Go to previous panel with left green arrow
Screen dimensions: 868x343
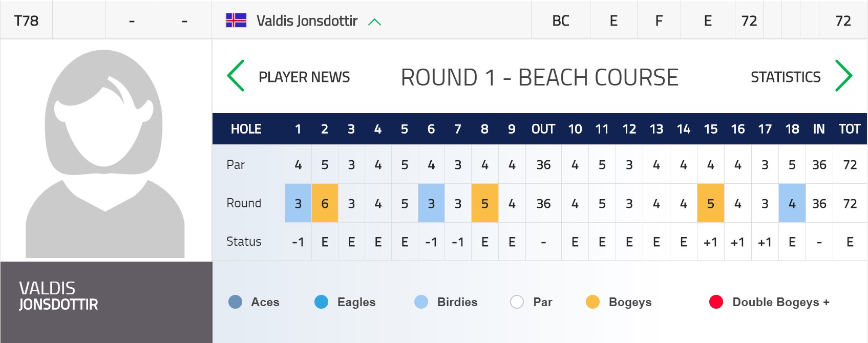tap(236, 76)
